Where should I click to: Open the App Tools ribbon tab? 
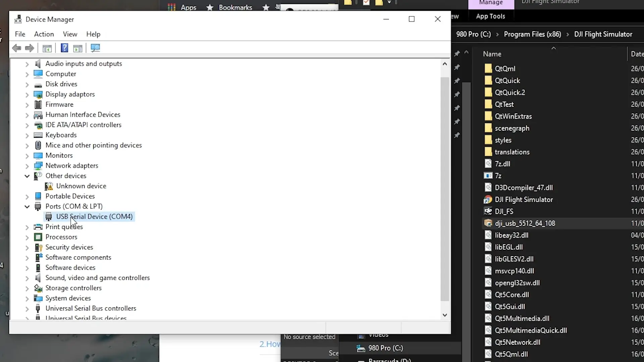click(x=490, y=16)
